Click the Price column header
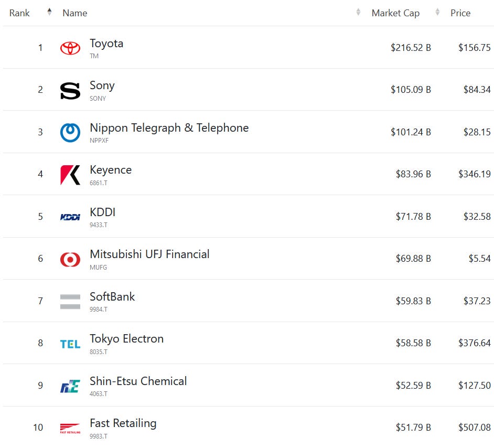This screenshot has width=494, height=448. click(460, 13)
